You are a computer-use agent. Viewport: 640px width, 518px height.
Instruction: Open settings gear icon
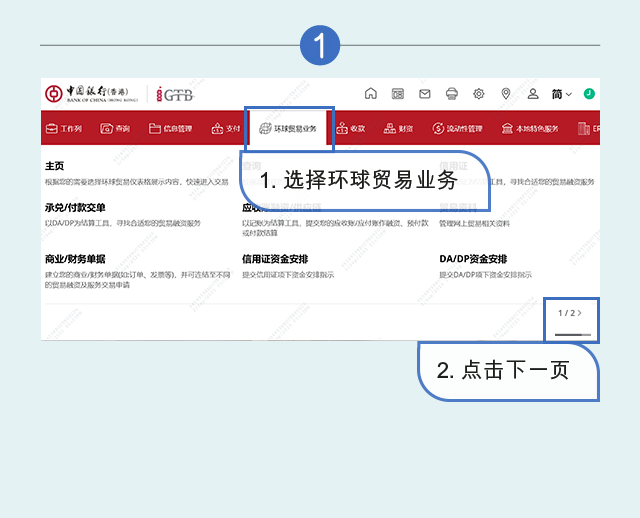pos(479,94)
